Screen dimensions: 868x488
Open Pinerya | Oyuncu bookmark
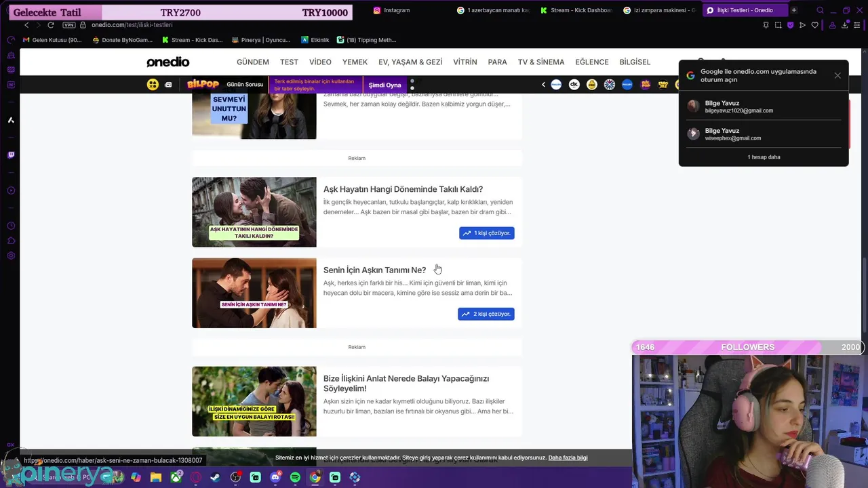point(261,40)
